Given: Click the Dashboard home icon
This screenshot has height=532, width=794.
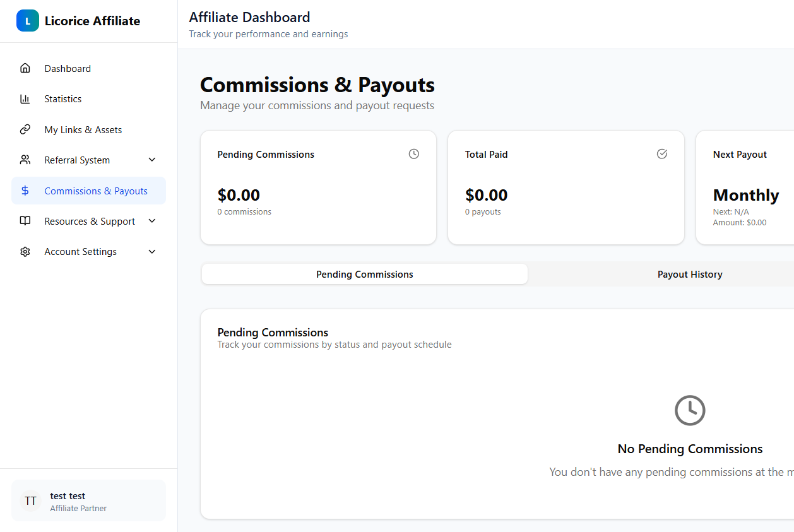Looking at the screenshot, I should click(x=25, y=68).
